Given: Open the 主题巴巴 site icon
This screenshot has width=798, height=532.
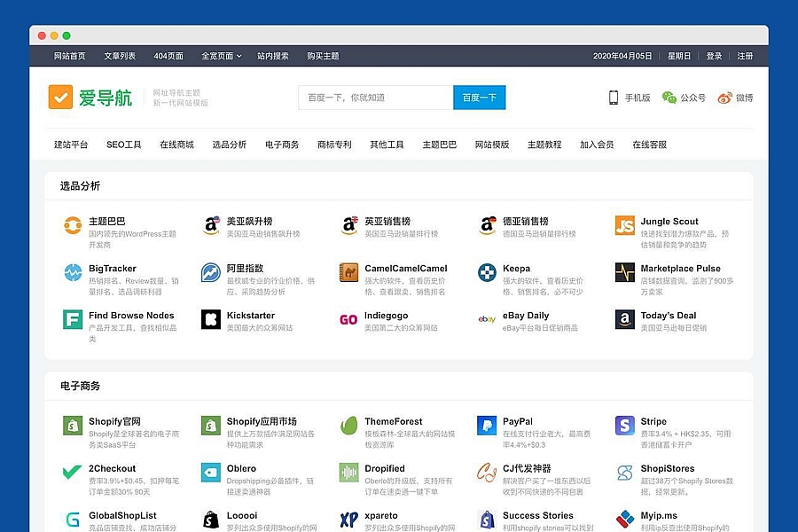Looking at the screenshot, I should point(73,225).
